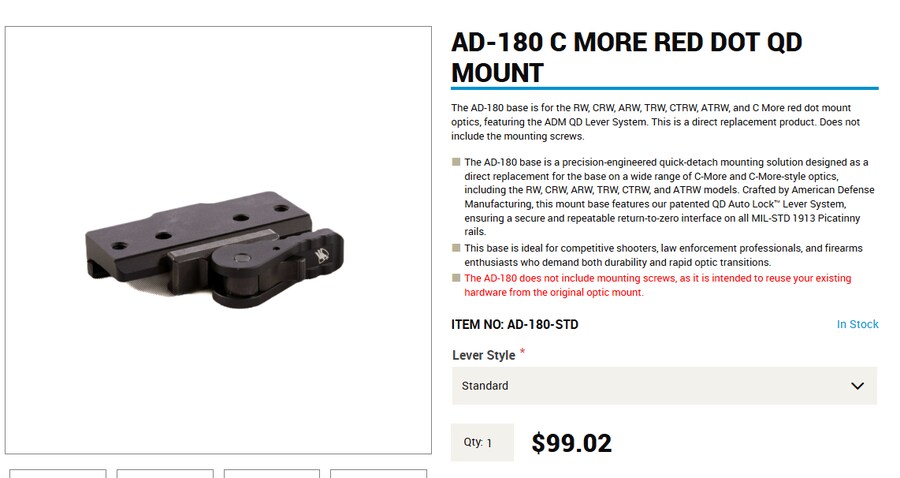900x478 pixels.
Task: Select the second product thumbnail below the image
Action: pyautogui.click(x=165, y=473)
